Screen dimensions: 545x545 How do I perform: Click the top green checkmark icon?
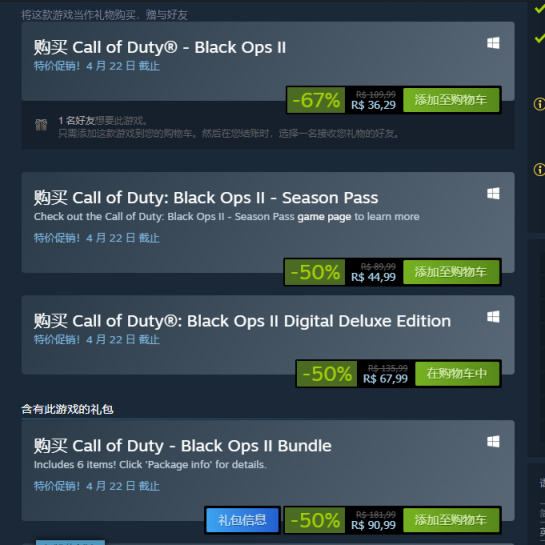(x=540, y=8)
